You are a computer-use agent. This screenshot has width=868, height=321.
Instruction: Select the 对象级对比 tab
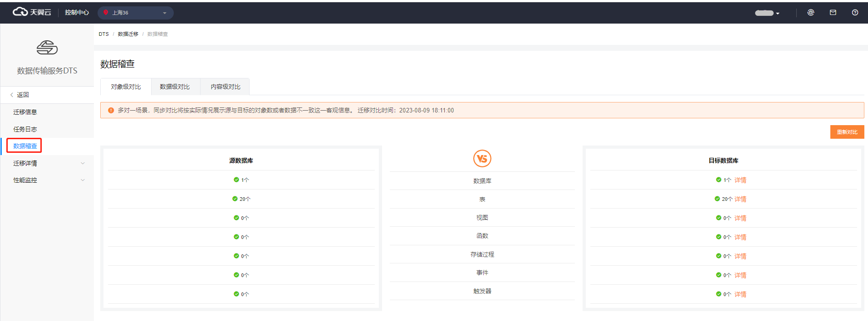click(126, 87)
